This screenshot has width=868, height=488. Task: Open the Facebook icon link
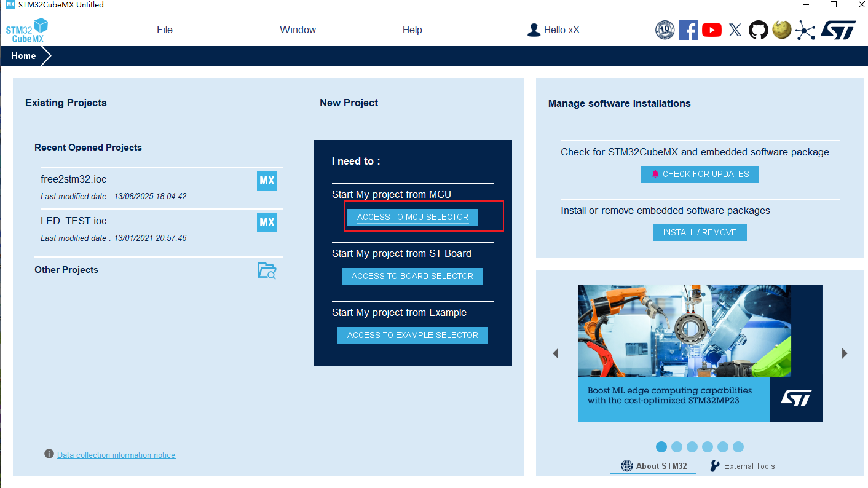pos(688,30)
